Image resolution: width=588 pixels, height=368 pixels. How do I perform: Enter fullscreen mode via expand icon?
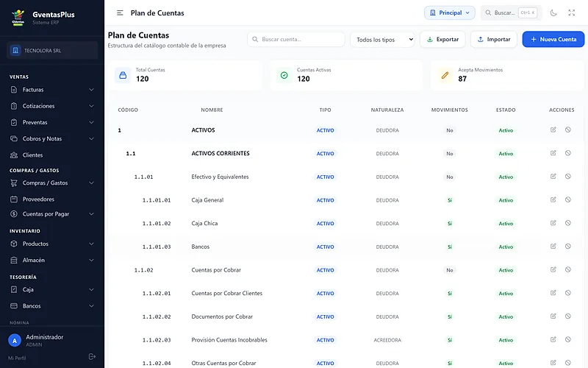click(x=572, y=13)
